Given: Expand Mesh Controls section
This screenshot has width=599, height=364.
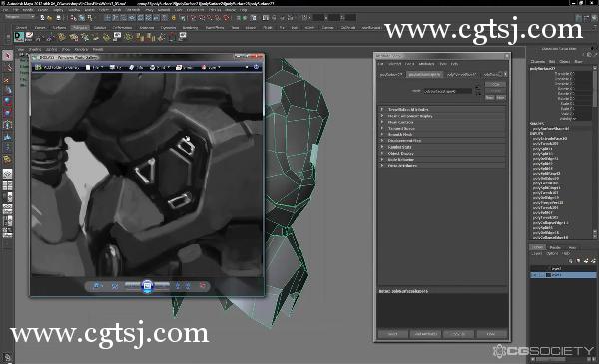Looking at the screenshot, I should click(442, 122).
